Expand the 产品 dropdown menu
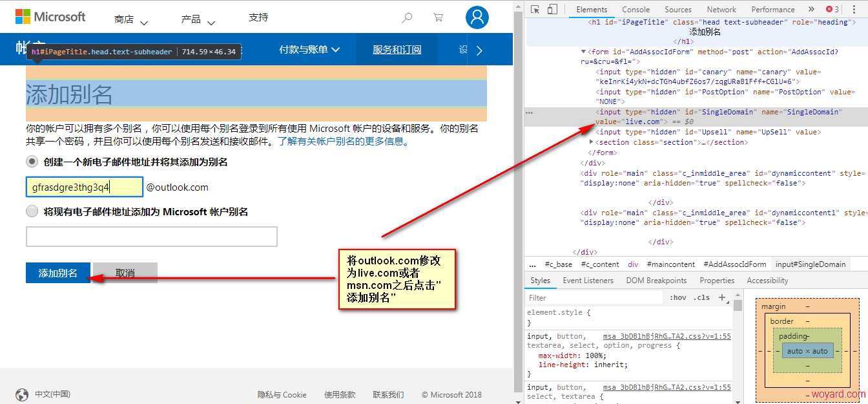The image size is (868, 404). [198, 20]
